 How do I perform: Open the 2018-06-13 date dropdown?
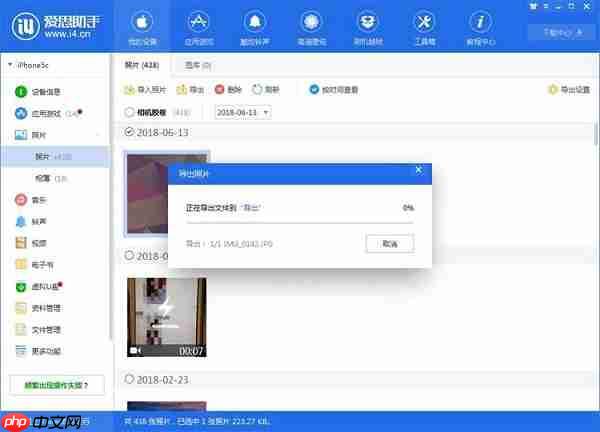(243, 112)
